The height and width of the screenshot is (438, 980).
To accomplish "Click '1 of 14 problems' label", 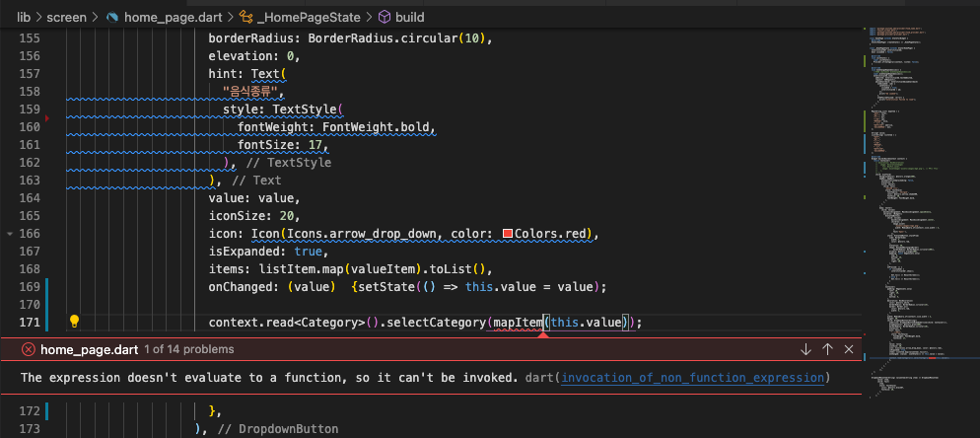I will [x=189, y=349].
